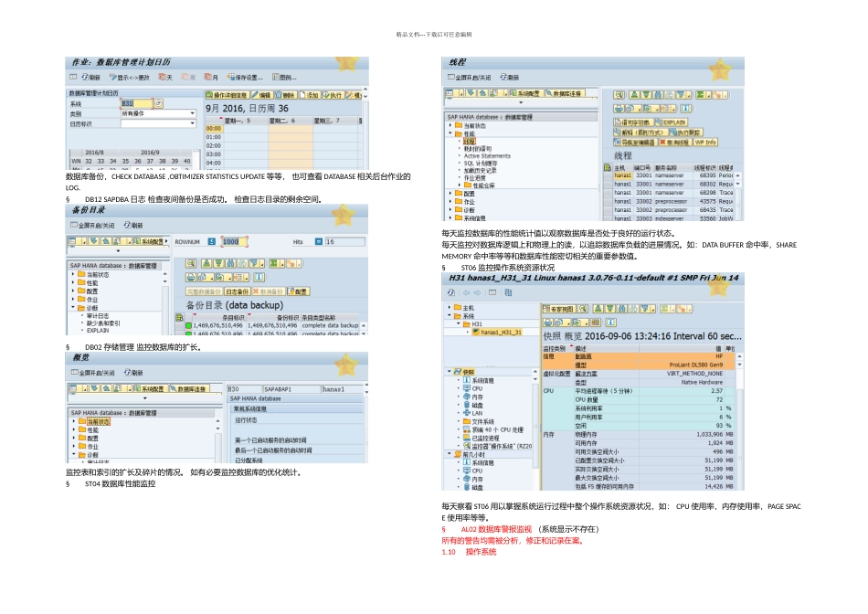Click 全屏开启/关闭 in the 备份目录 window

click(92, 226)
